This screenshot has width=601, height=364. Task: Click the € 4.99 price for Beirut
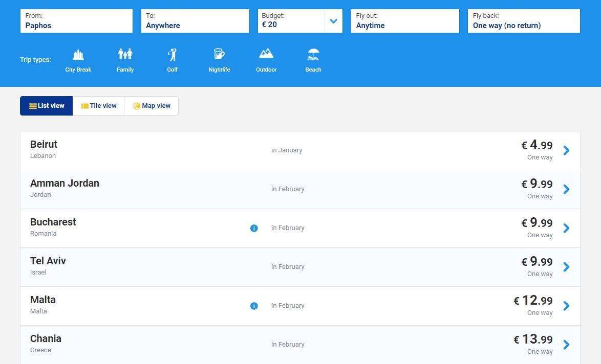pos(536,145)
